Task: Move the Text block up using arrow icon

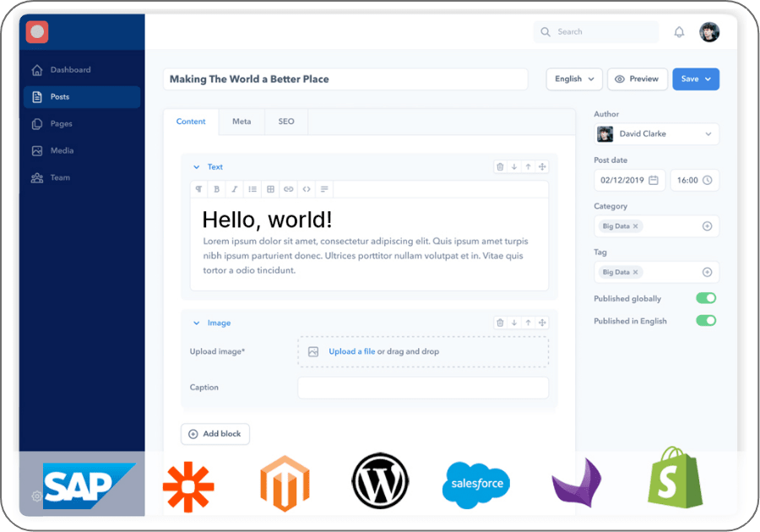Action: [528, 166]
